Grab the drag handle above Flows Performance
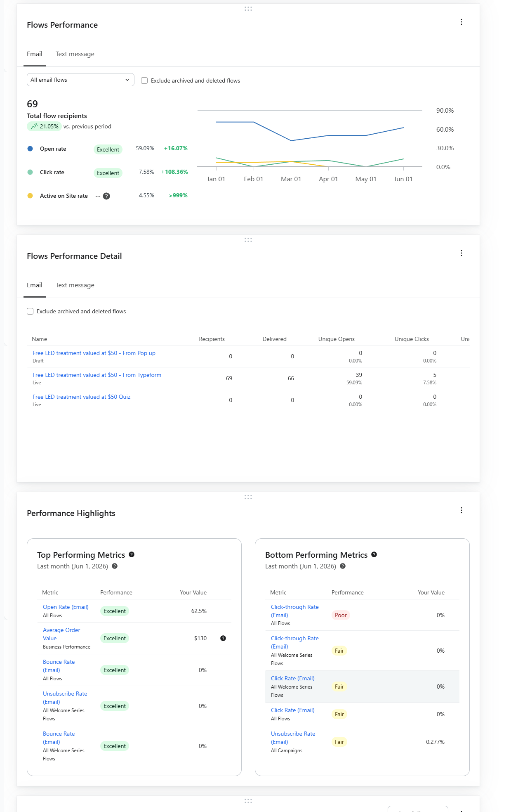The image size is (518, 812). tap(248, 9)
